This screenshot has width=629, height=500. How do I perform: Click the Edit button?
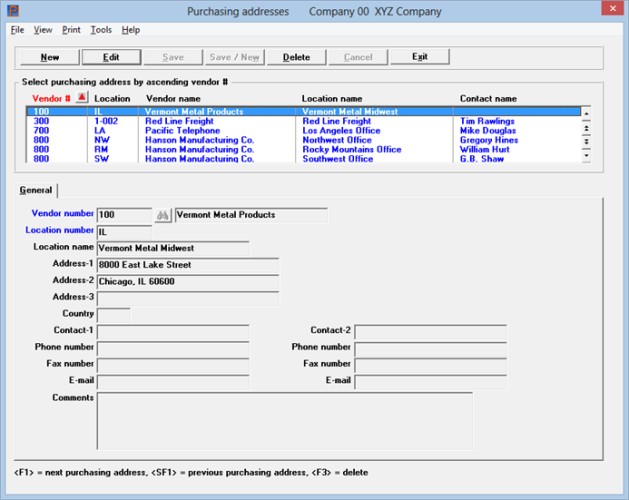coord(111,57)
